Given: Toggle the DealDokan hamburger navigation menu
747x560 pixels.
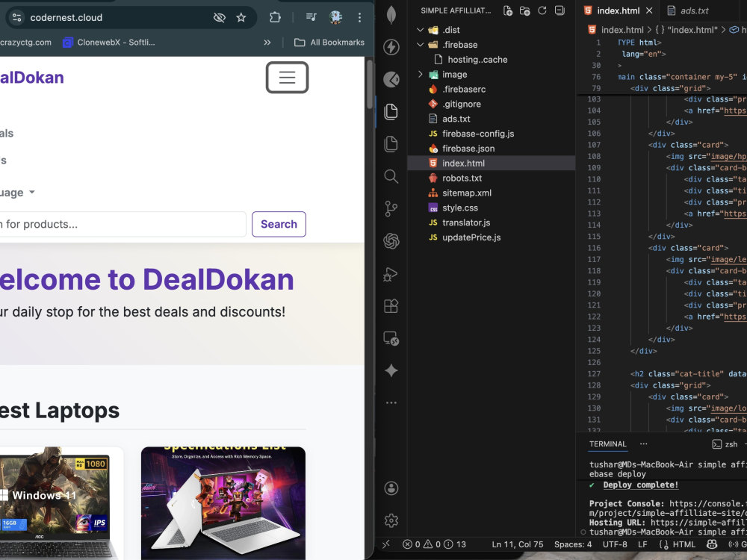Looking at the screenshot, I should pos(288,77).
